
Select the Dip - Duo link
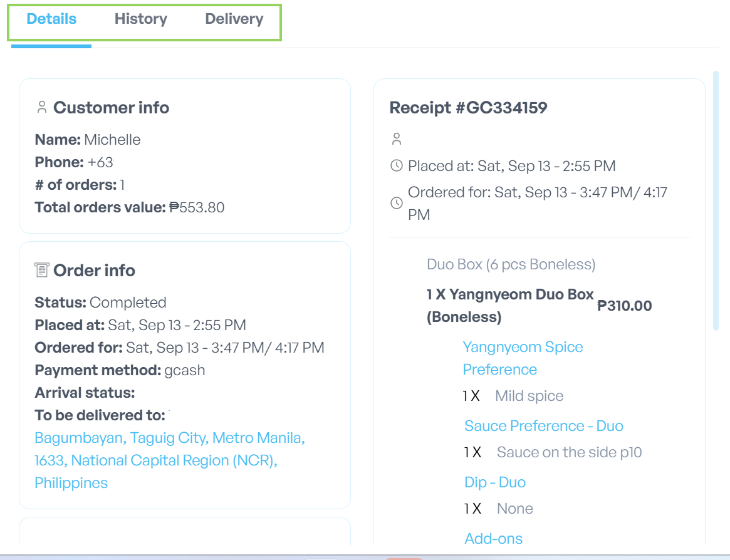(495, 482)
